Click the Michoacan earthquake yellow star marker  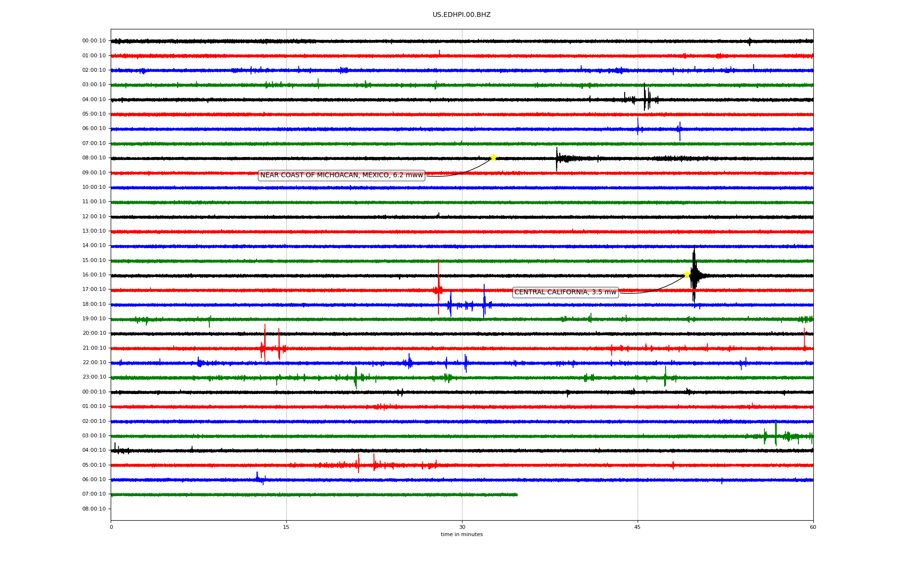(493, 158)
